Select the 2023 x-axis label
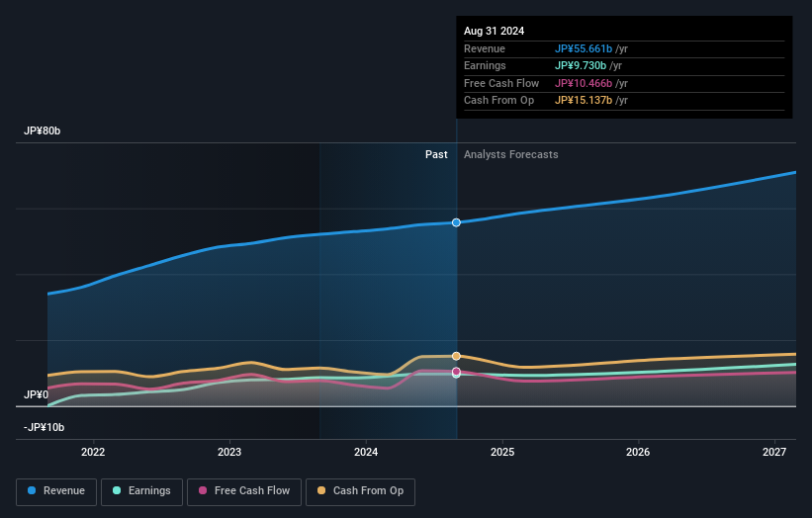The width and height of the screenshot is (812, 518). point(229,452)
